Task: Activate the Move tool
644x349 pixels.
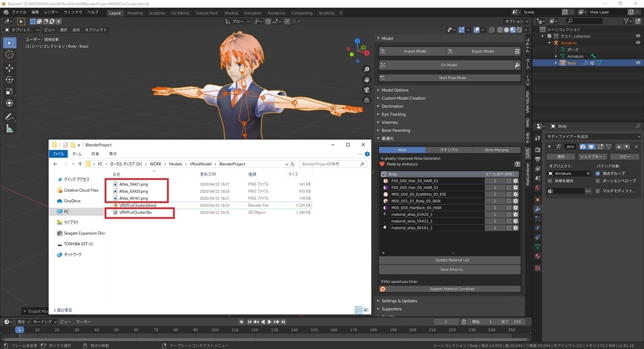Action: [9, 68]
